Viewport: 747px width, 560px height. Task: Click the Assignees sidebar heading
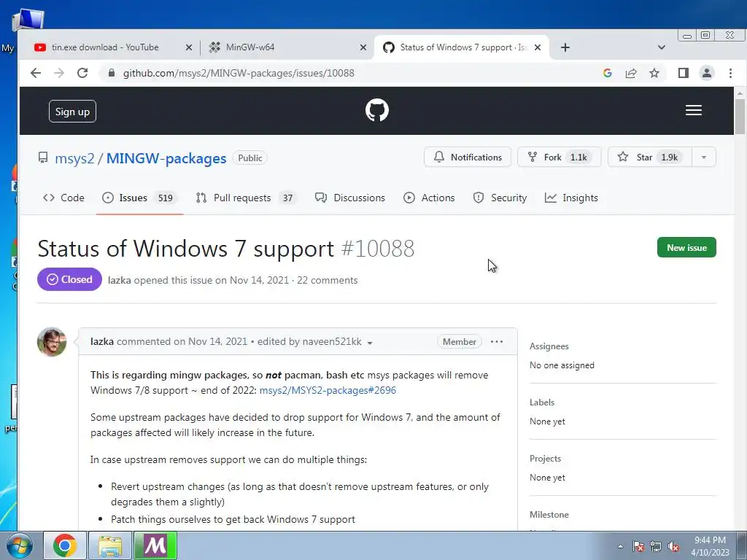[549, 346]
